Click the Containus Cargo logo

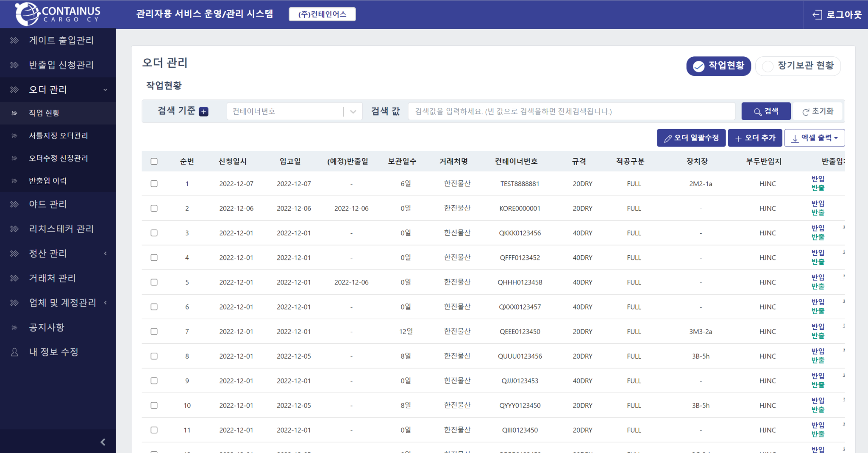click(x=58, y=14)
